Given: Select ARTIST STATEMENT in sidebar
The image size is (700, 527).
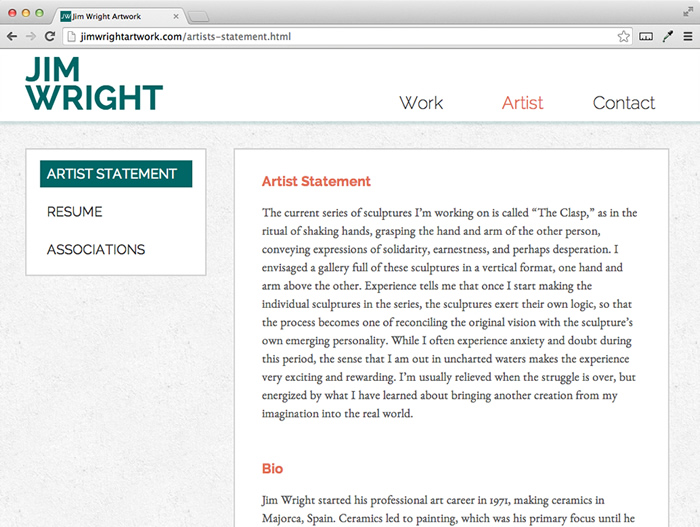Looking at the screenshot, I should click(115, 174).
